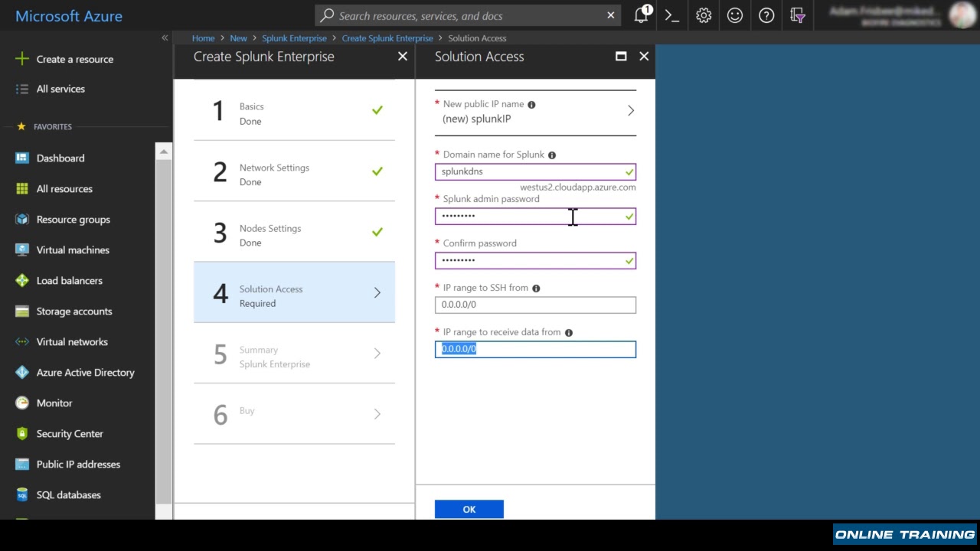This screenshot has height=551, width=980.
Task: Open step 3 Nodes Settings
Action: point(294,232)
